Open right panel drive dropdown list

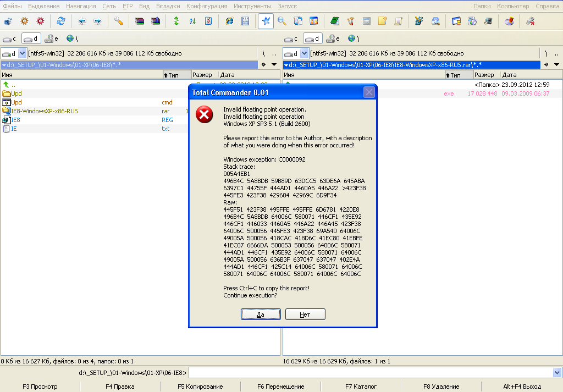tap(304, 53)
